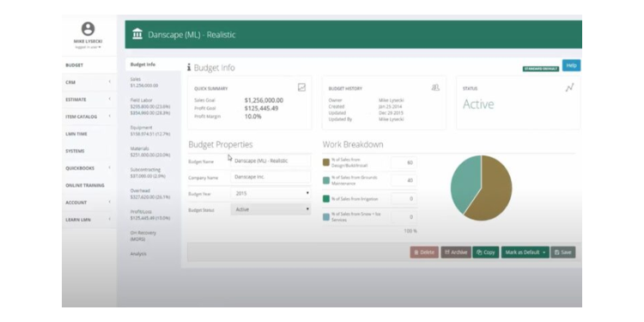Click the Sales Goal value $1,256,000.00

coord(264,100)
